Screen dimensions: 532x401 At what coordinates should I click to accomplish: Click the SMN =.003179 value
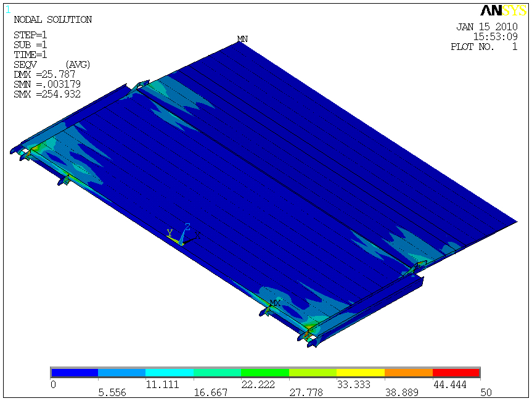(47, 84)
